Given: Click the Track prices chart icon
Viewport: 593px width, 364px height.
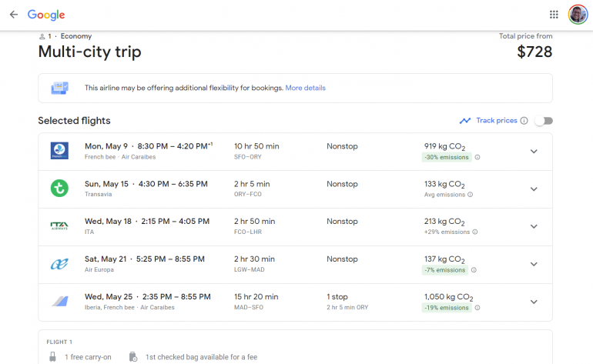Looking at the screenshot, I should [465, 121].
